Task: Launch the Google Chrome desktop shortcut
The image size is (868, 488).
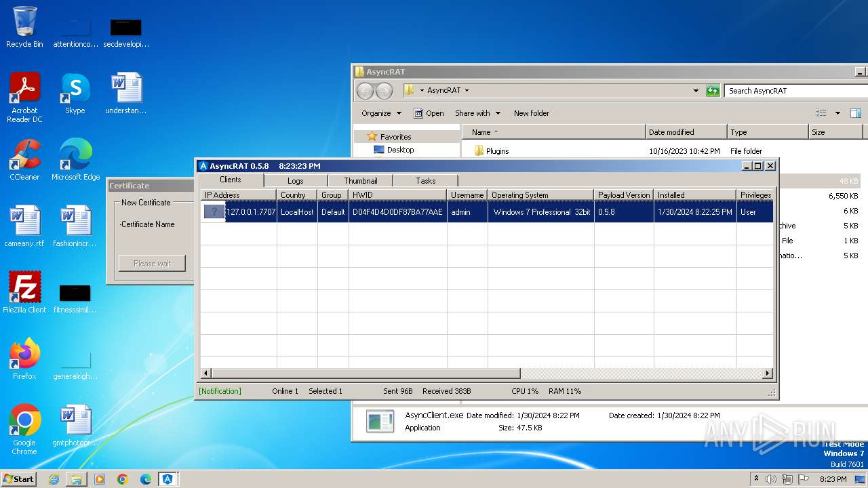Action: point(24,430)
